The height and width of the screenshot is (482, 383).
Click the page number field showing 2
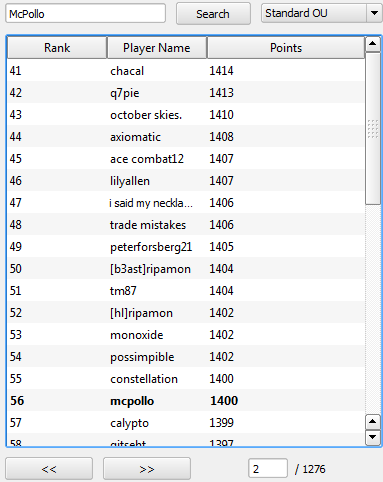(268, 468)
